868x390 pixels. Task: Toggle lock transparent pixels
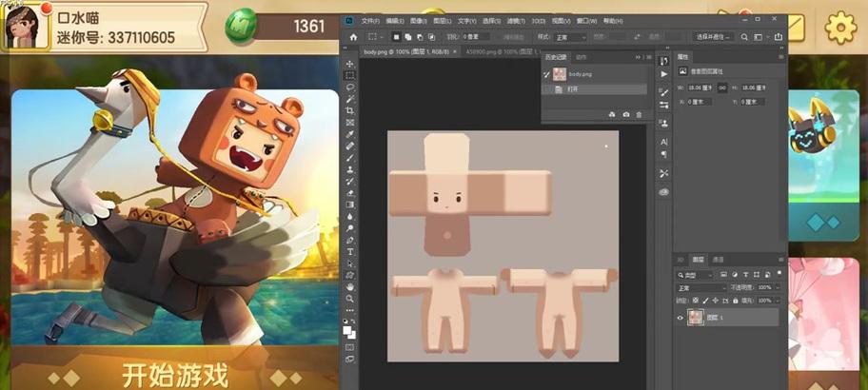tap(696, 301)
